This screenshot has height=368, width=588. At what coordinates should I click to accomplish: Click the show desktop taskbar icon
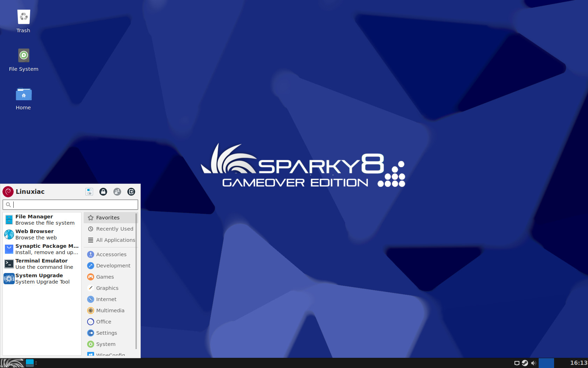click(30, 363)
